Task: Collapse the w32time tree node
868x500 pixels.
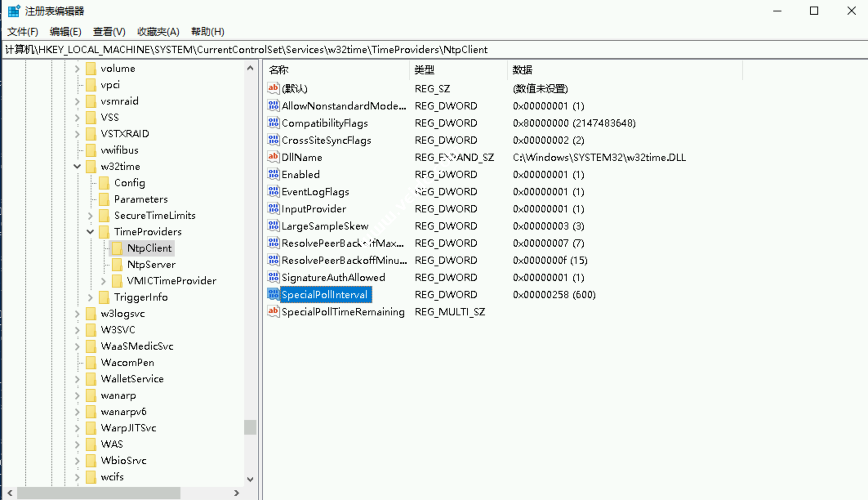Action: [77, 166]
